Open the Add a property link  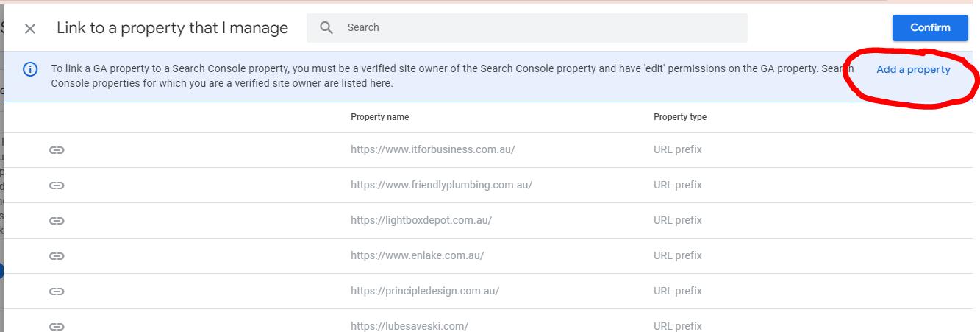(x=913, y=70)
